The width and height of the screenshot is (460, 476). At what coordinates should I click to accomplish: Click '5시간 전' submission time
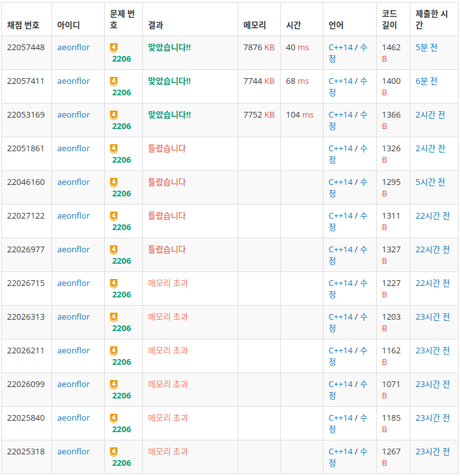[430, 182]
